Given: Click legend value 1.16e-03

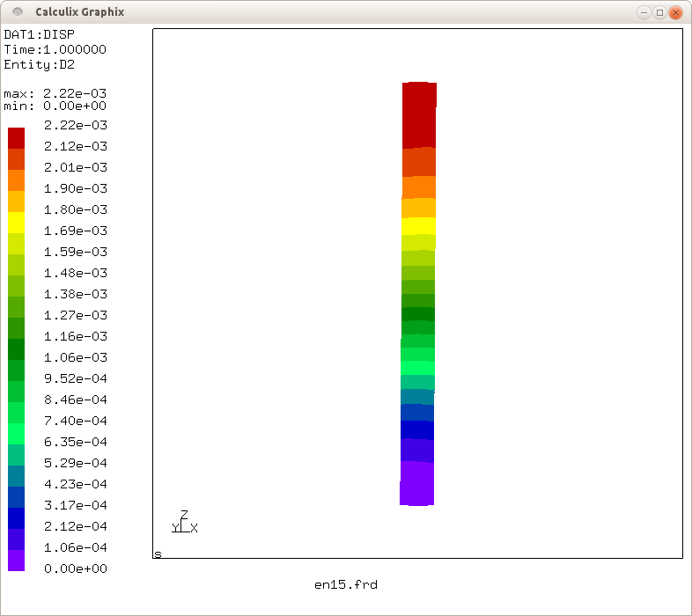Looking at the screenshot, I should click(76, 337).
